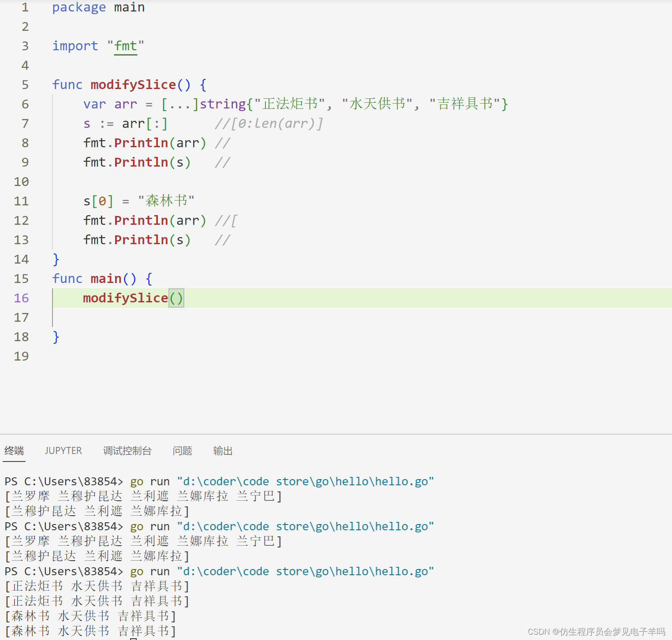Screen dimensions: 672x640
Task: Click the first terminal output line [兰罗摩 ...]
Action: (x=143, y=496)
